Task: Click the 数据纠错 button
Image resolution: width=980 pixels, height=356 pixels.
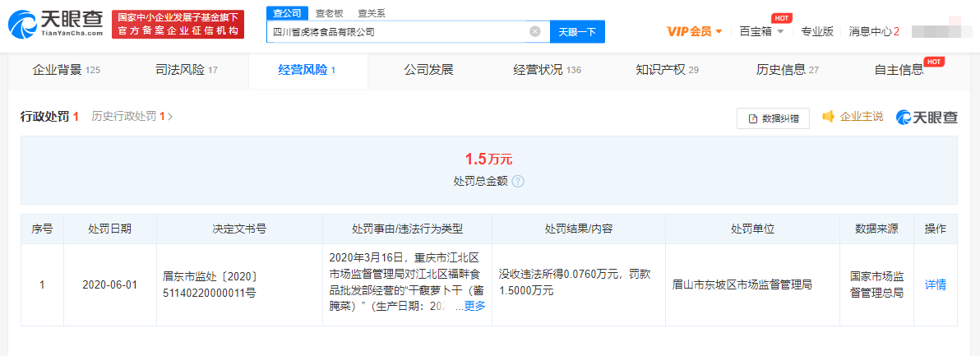Action: [x=773, y=118]
